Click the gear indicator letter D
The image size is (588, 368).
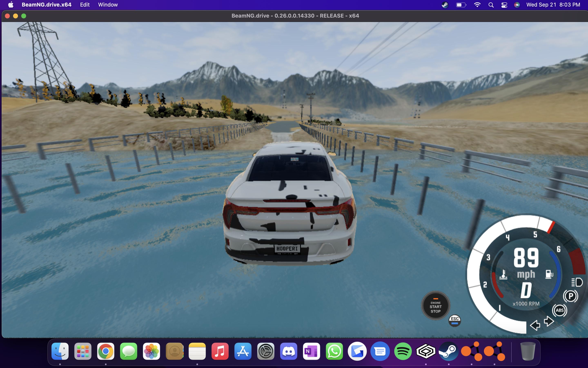(526, 290)
